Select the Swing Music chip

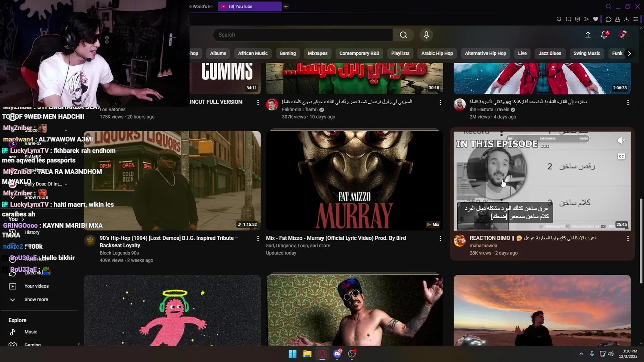(587, 53)
